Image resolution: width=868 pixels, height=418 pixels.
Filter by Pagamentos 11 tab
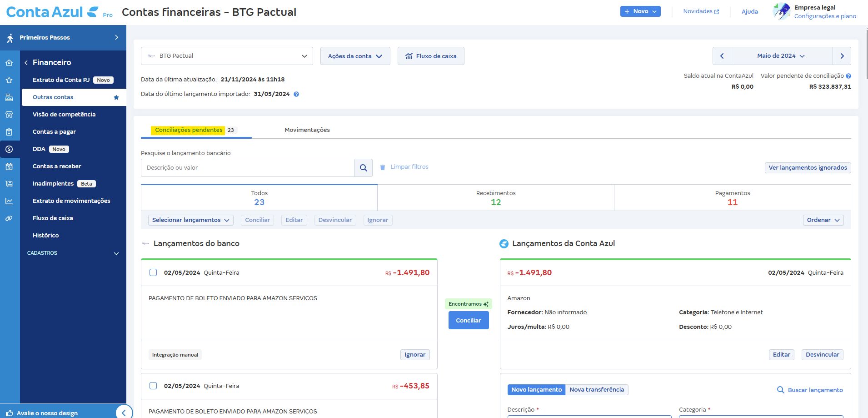coord(733,198)
